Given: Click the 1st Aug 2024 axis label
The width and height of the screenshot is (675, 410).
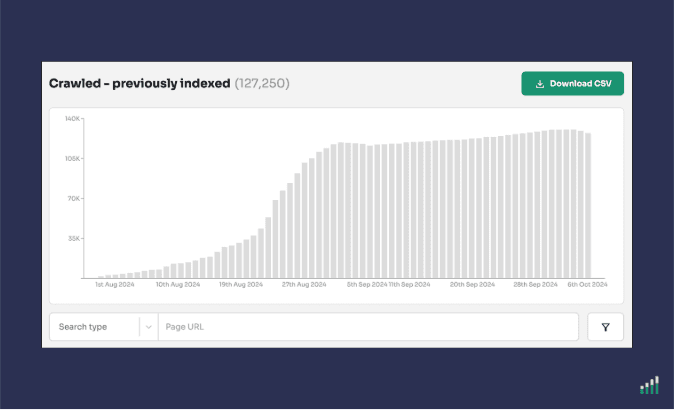Looking at the screenshot, I should click(x=116, y=285).
